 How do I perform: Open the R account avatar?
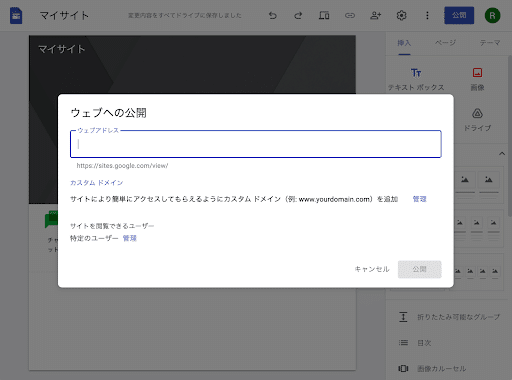tap(492, 15)
